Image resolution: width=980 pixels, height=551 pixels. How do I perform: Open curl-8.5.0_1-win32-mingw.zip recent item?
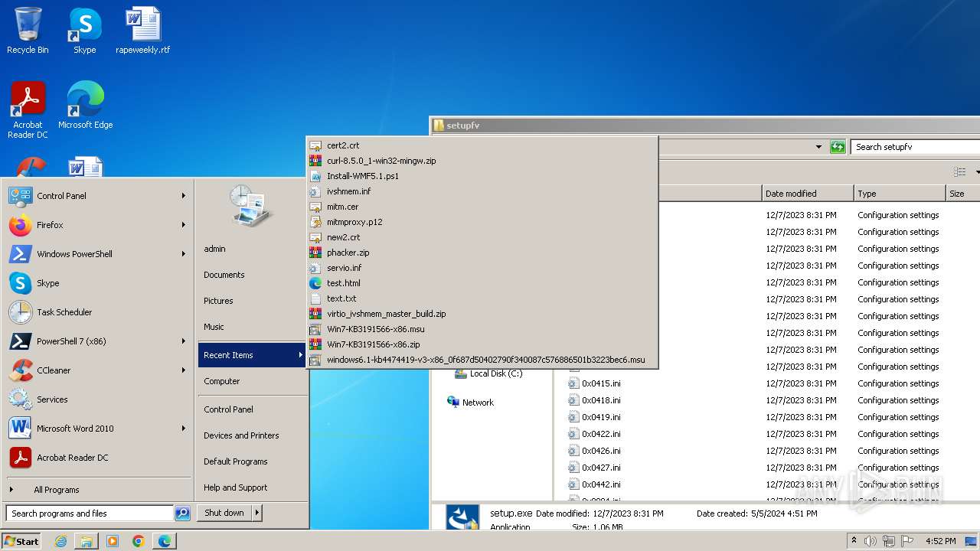click(482, 161)
